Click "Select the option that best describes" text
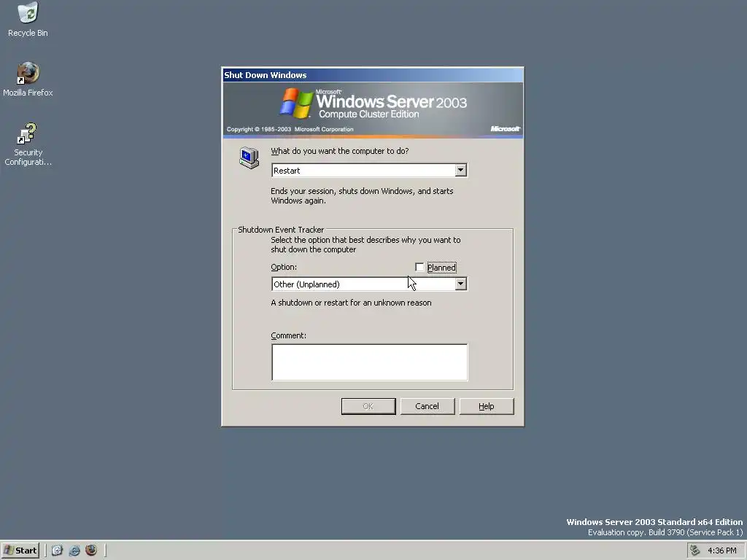 [x=365, y=244]
